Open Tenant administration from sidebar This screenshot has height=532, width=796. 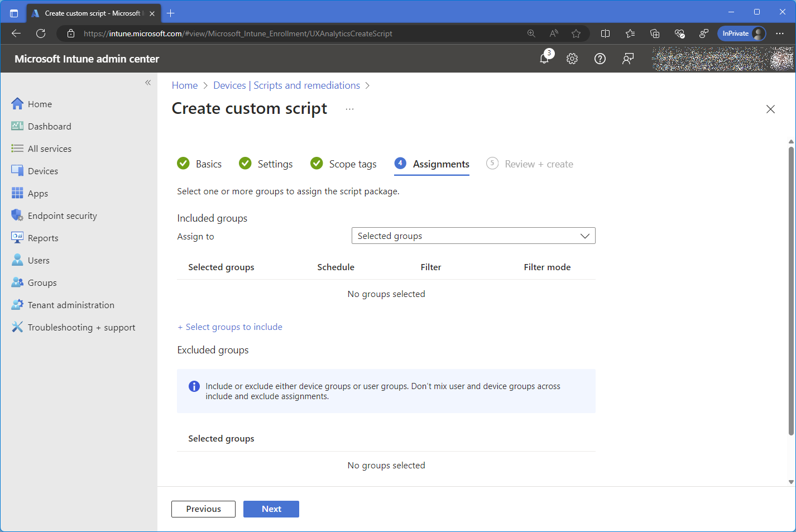click(71, 305)
